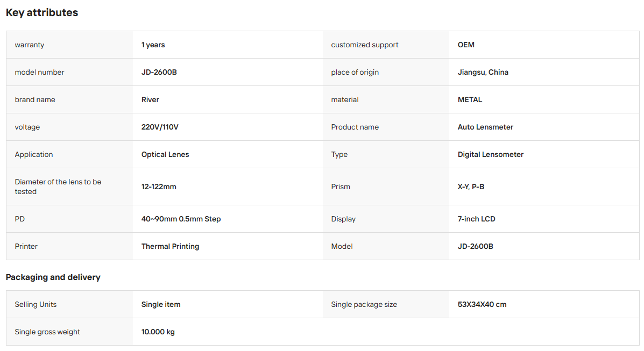The width and height of the screenshot is (644, 351).
Task: Click the model number JD-2600B value
Action: 159,72
